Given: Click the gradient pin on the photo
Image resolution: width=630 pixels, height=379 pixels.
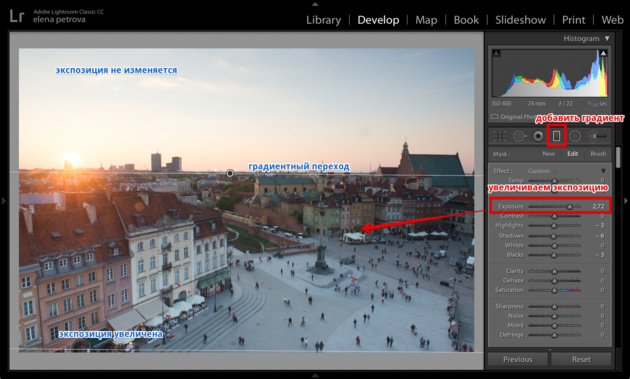Looking at the screenshot, I should (x=230, y=173).
